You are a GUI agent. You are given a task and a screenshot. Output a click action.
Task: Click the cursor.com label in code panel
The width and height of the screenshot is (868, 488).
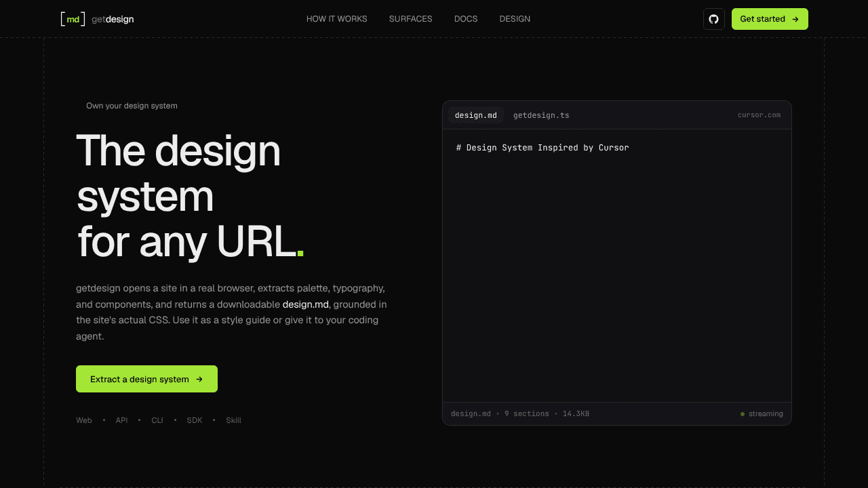[759, 115]
